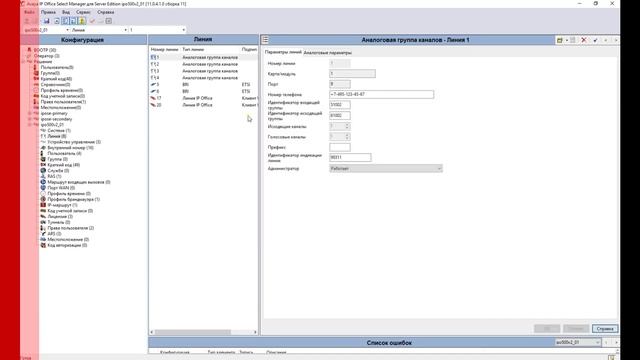Open the ipo500v2_01 system dropdown in the toolbar
The width and height of the screenshot is (640, 360).
click(67, 30)
